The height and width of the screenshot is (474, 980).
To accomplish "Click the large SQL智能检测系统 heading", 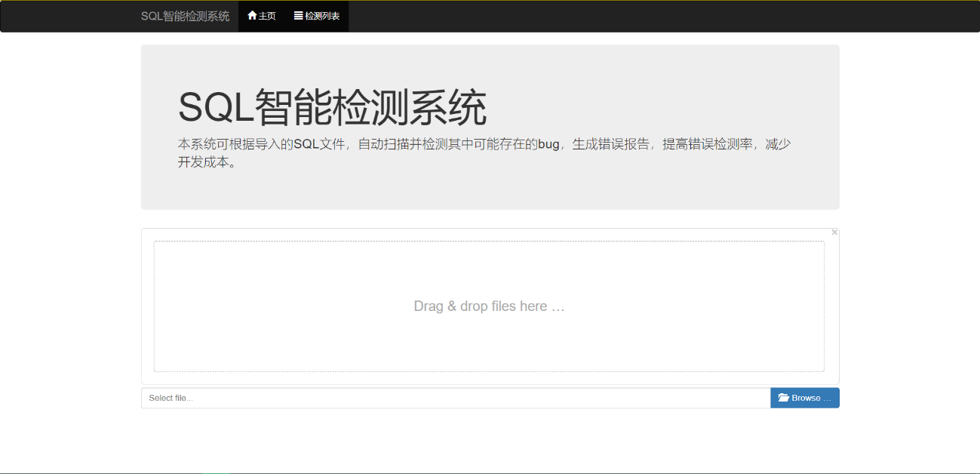I will click(x=333, y=108).
